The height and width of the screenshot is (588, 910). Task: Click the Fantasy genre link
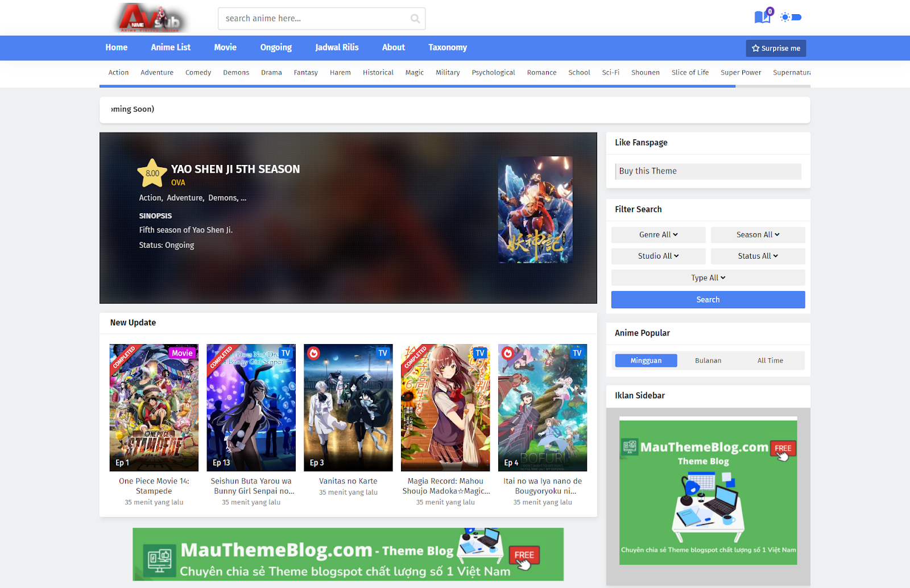(x=305, y=73)
